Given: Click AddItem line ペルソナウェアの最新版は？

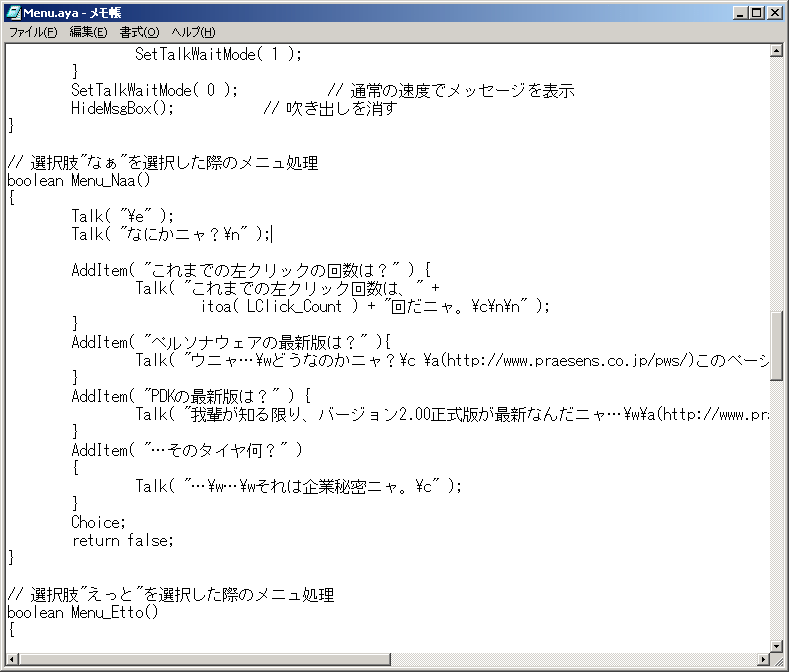Looking at the screenshot, I should coord(231,342).
